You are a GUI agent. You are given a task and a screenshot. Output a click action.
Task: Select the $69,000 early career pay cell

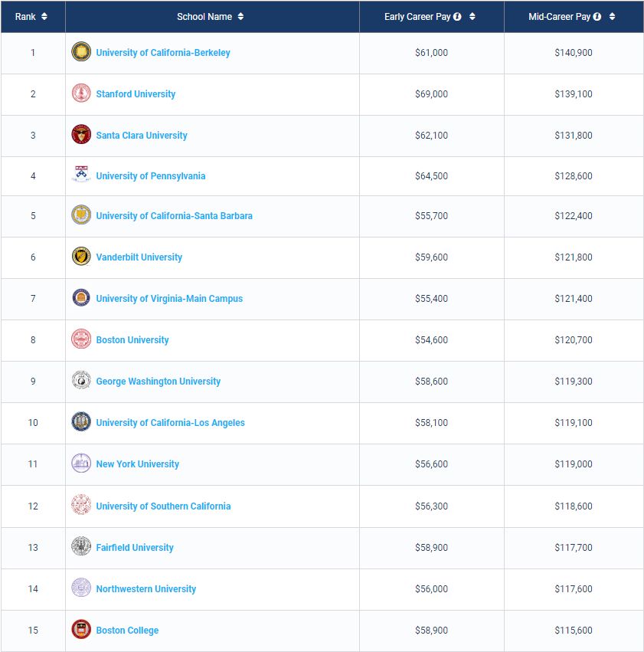pos(431,94)
